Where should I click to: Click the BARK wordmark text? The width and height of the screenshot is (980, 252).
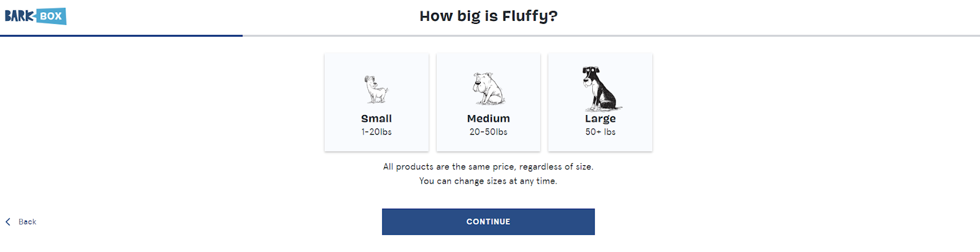(20, 16)
